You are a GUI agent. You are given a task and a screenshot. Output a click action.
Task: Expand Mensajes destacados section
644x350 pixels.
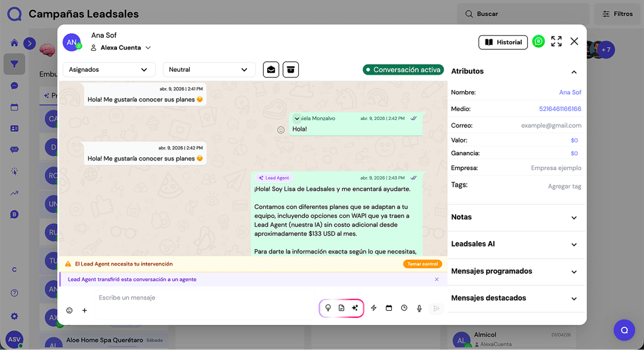[x=574, y=299]
